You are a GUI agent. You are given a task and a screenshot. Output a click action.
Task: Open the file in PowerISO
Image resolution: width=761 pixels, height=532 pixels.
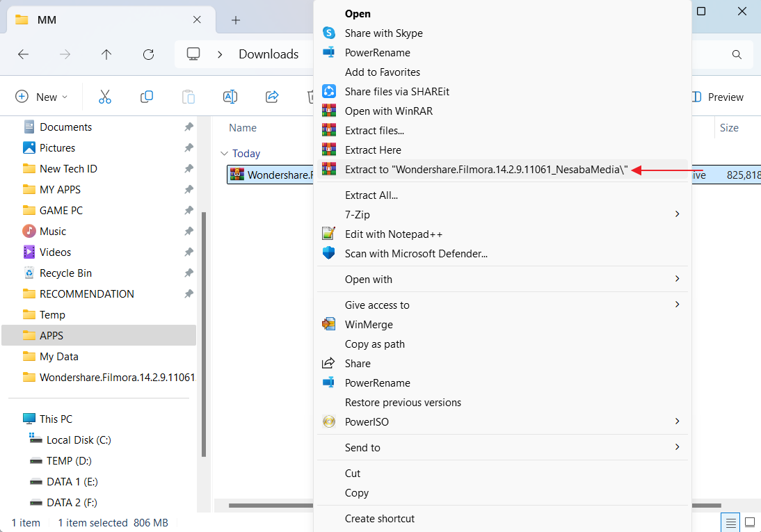coord(368,421)
